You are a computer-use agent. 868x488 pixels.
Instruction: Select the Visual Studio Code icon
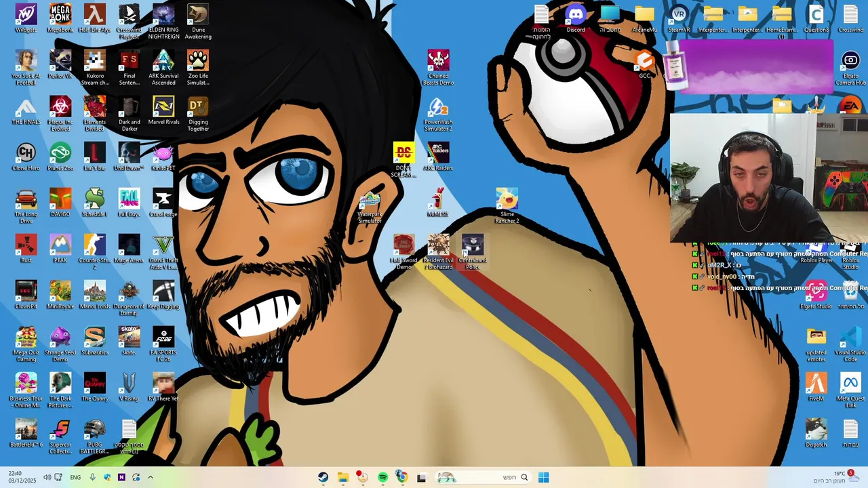(x=850, y=344)
